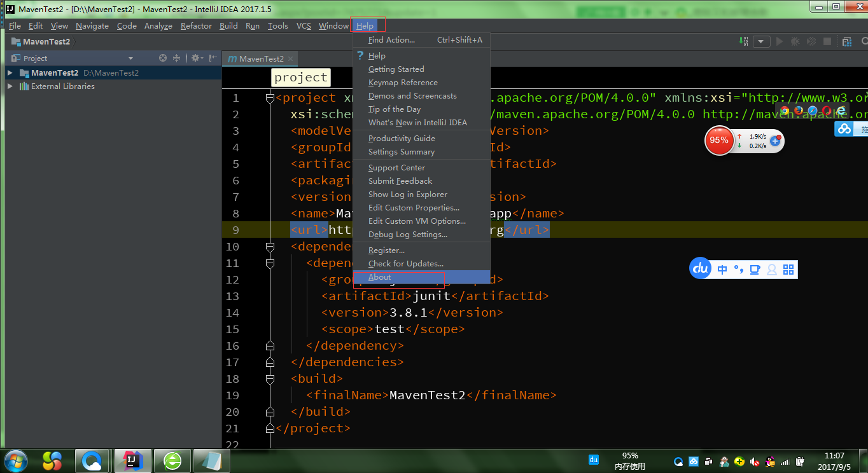Viewport: 868px width, 473px height.
Task: Choose Edit Custom VM Options entry
Action: [x=421, y=221]
